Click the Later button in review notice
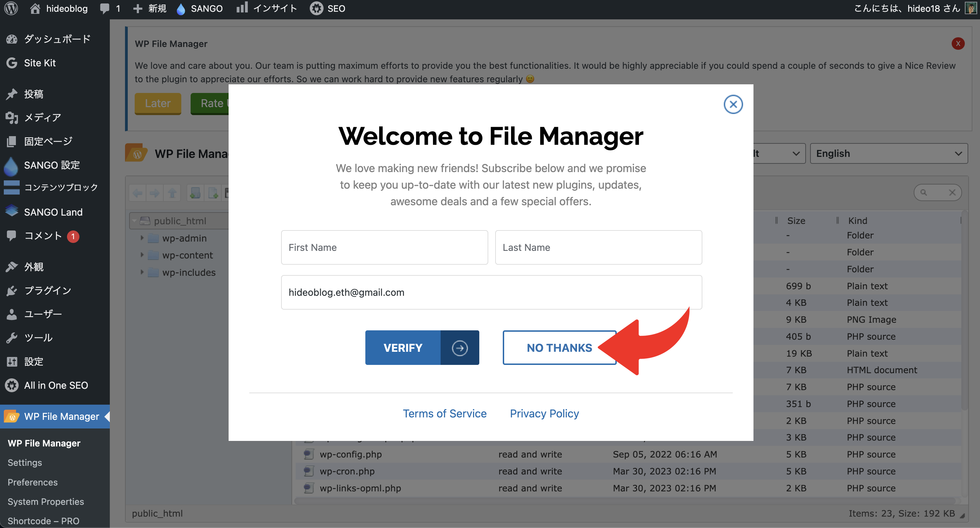The height and width of the screenshot is (528, 980). 157,103
